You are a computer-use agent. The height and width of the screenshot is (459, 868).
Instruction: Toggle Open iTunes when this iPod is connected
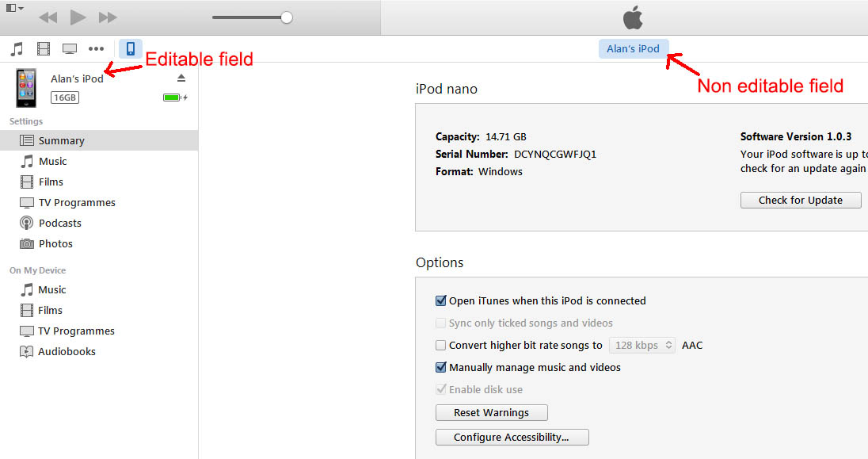[440, 300]
